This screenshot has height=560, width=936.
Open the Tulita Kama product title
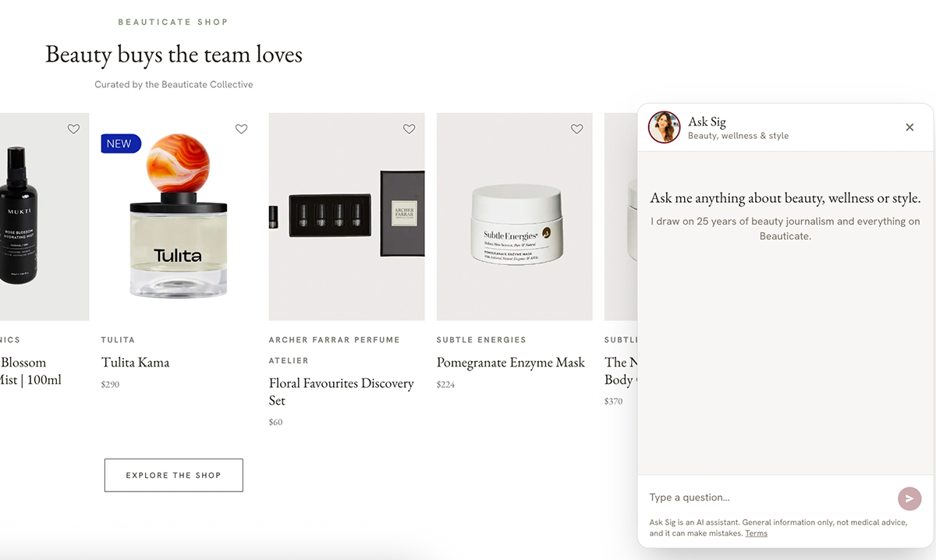[x=135, y=363]
